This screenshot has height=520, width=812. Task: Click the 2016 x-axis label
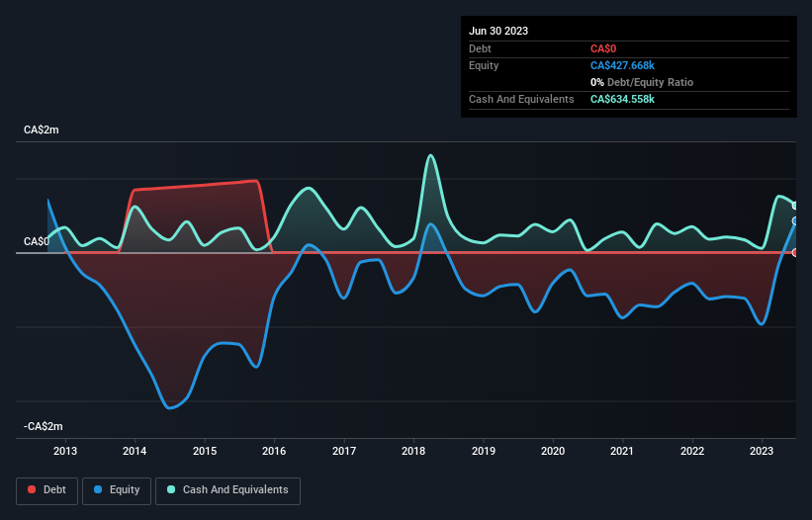point(274,451)
